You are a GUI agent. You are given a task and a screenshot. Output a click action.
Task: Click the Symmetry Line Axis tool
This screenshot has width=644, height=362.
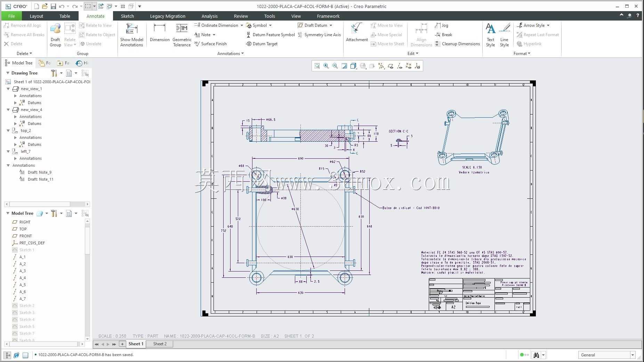tap(319, 35)
